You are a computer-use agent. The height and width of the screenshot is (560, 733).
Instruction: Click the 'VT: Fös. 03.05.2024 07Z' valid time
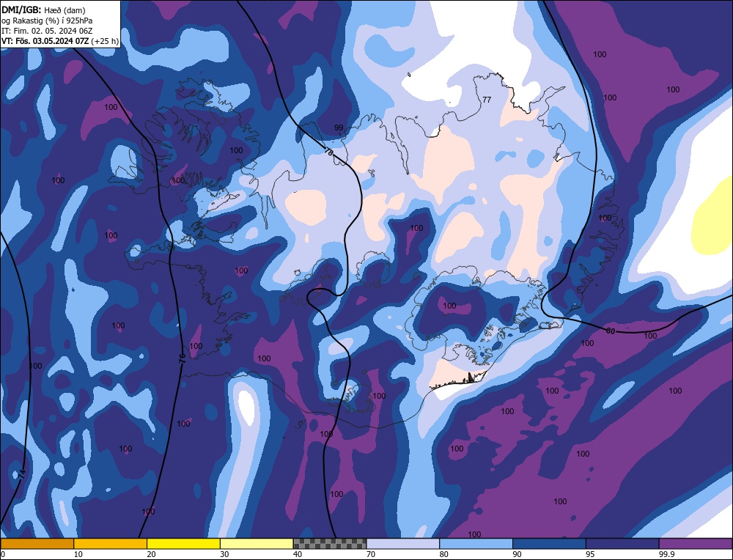click(x=45, y=41)
